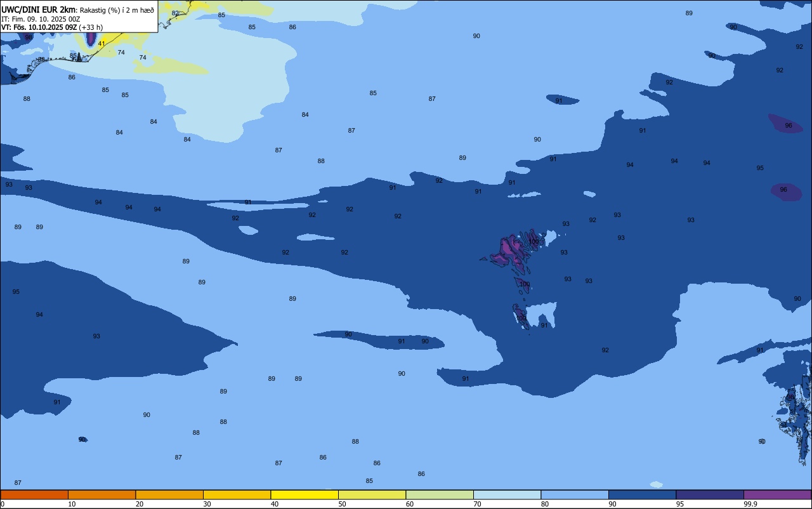The width and height of the screenshot is (812, 509).
Task: Select the pale blue 70–80 legend swatch
Action: (x=507, y=494)
